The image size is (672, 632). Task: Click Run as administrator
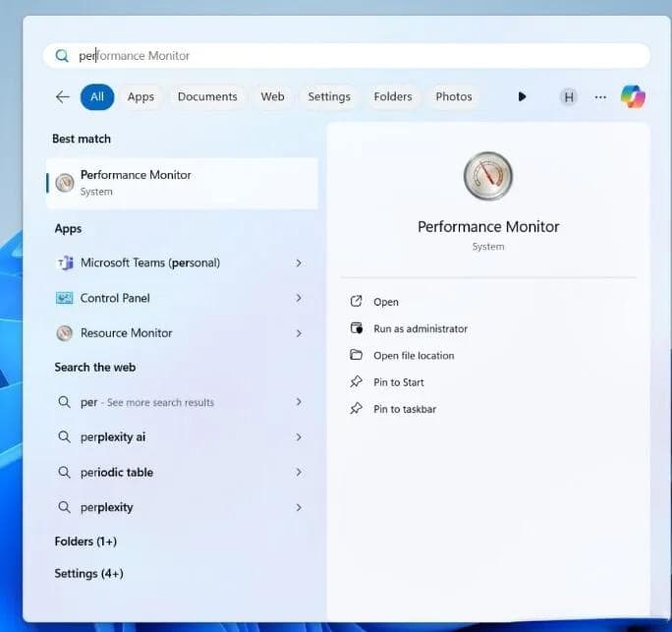tap(420, 329)
